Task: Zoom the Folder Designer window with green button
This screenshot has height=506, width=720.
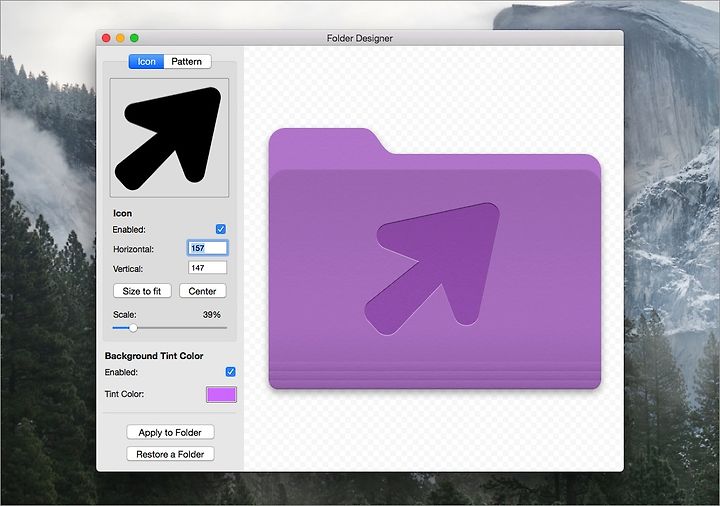Action: tap(135, 38)
